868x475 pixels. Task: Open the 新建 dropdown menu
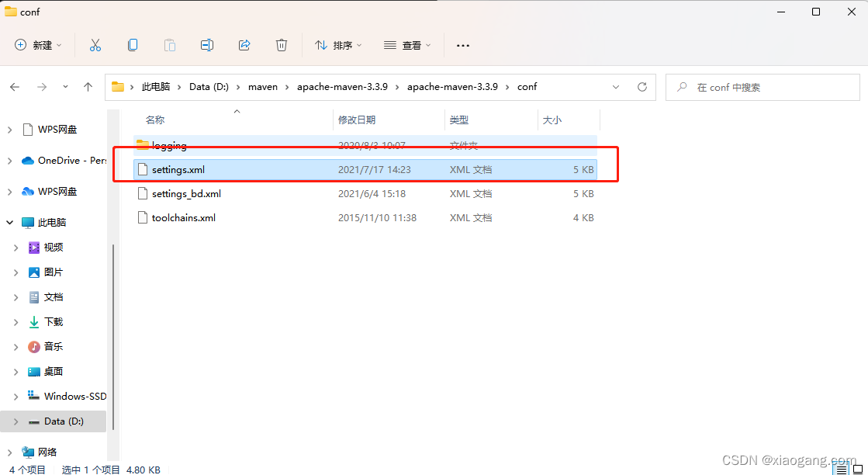pos(37,45)
